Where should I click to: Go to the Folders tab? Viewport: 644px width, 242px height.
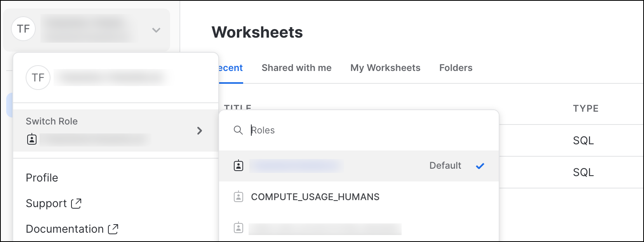point(456,68)
